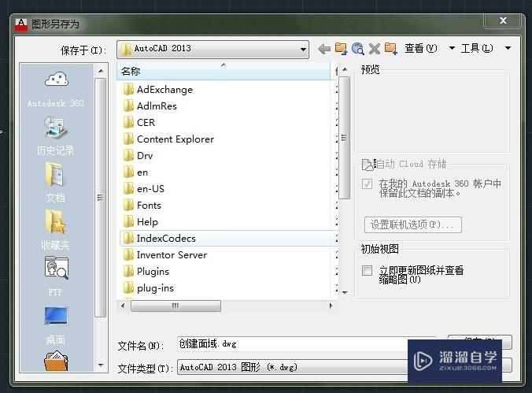Click the Content Explorer folder icon

[128, 139]
